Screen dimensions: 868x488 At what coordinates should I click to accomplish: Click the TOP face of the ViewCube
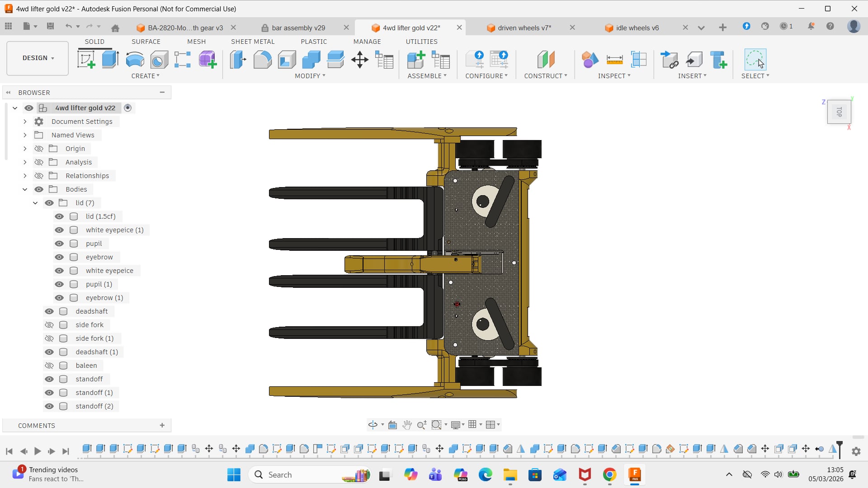click(839, 112)
